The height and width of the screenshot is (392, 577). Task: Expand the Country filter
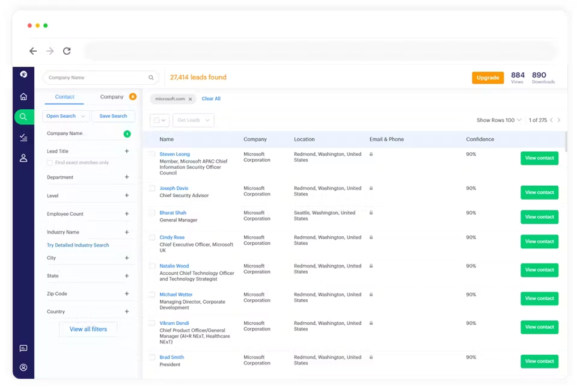pos(127,311)
